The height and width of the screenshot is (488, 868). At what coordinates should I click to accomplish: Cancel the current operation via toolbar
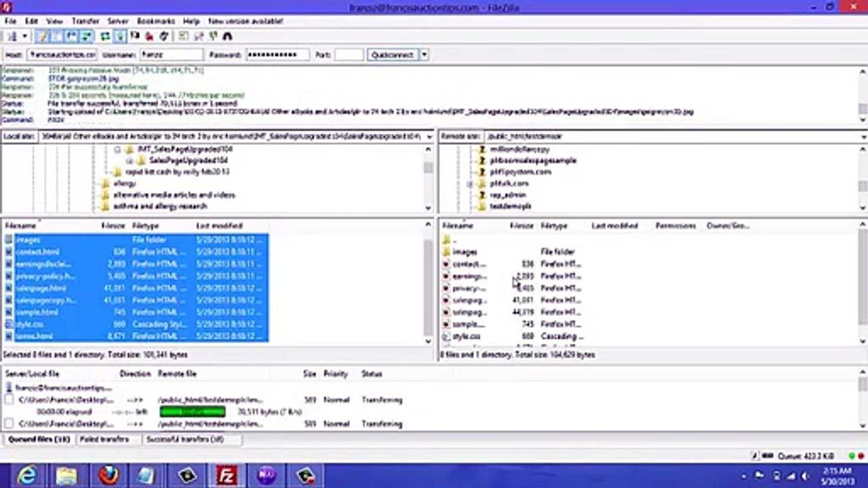[x=135, y=36]
